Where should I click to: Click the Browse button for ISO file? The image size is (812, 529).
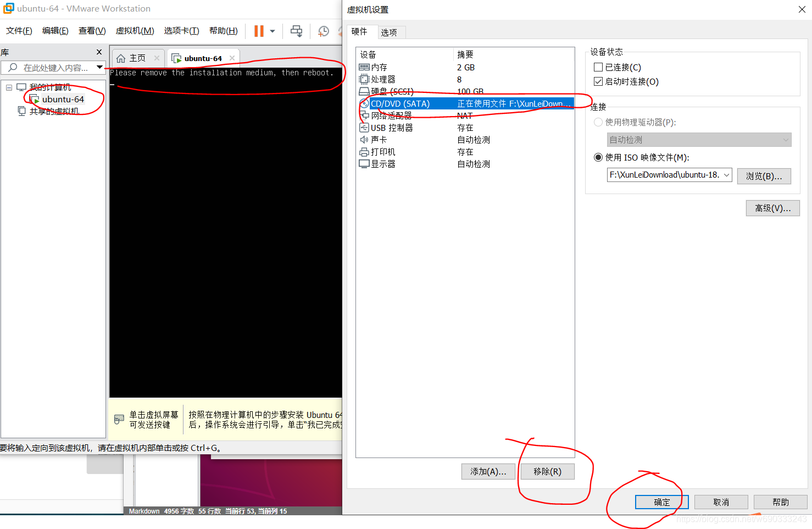pyautogui.click(x=764, y=176)
